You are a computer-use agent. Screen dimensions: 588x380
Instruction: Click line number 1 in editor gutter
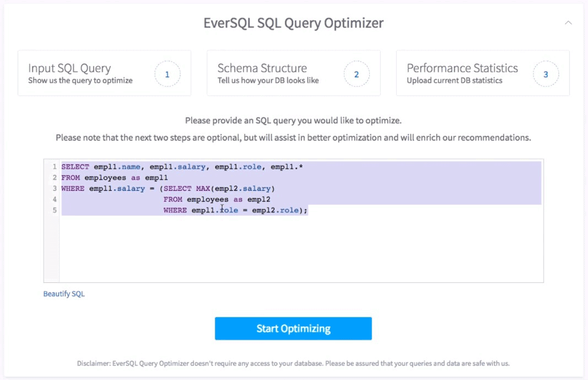point(55,167)
